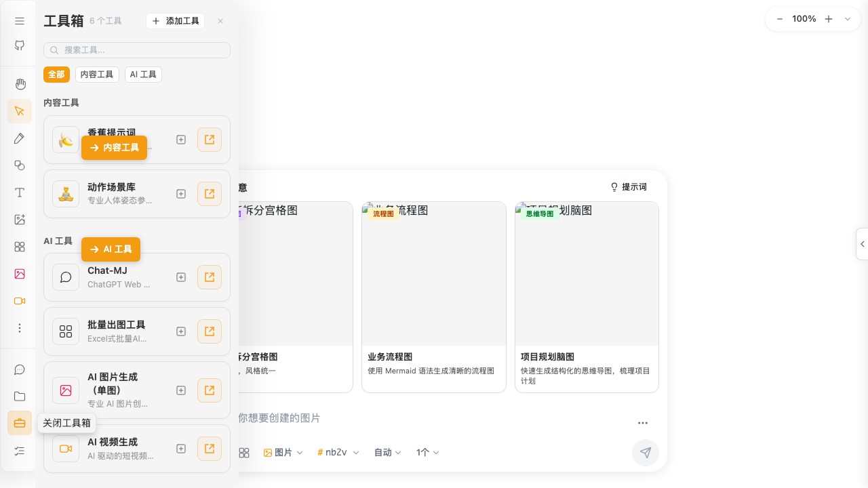Open GitHub icon in sidebar
This screenshot has width=868, height=488.
[20, 45]
